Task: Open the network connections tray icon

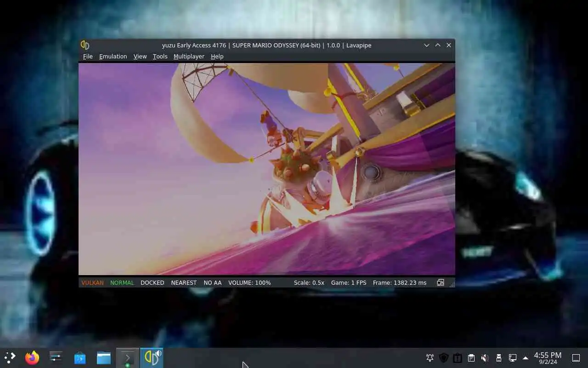Action: click(512, 358)
